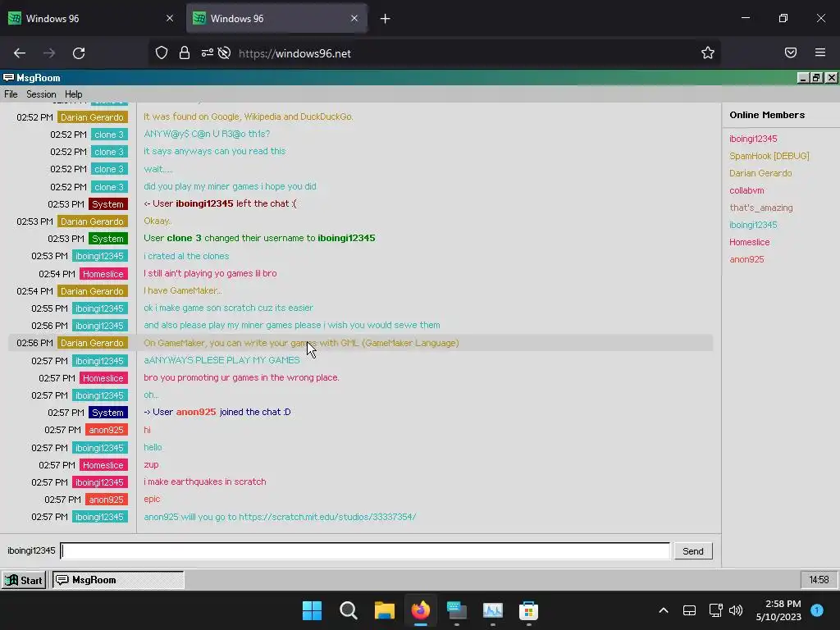Screen dimensions: 840x630
Task: Maximize the MsgRoom window
Action: (816, 78)
